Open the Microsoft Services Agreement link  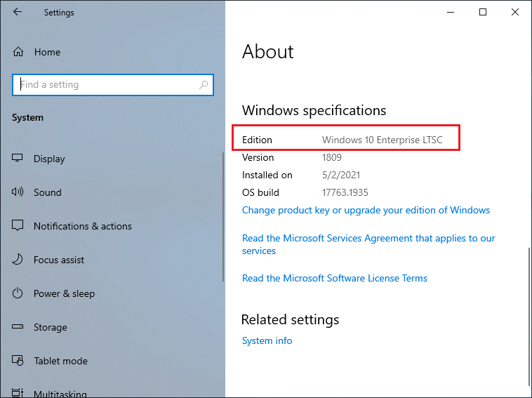pos(368,239)
